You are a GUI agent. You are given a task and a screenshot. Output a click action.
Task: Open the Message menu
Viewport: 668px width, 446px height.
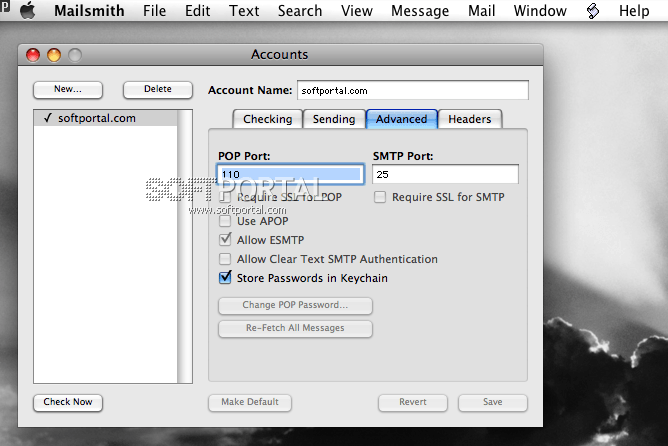point(420,11)
